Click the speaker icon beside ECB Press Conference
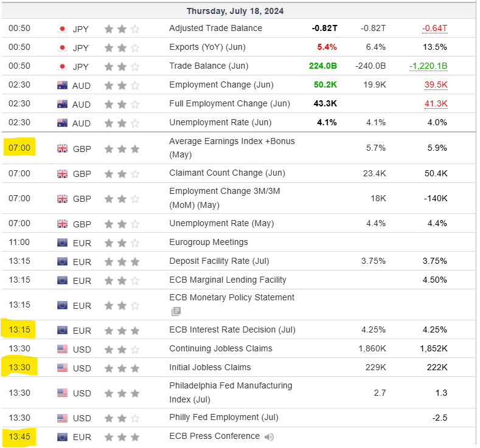480x448 pixels. pos(269,436)
